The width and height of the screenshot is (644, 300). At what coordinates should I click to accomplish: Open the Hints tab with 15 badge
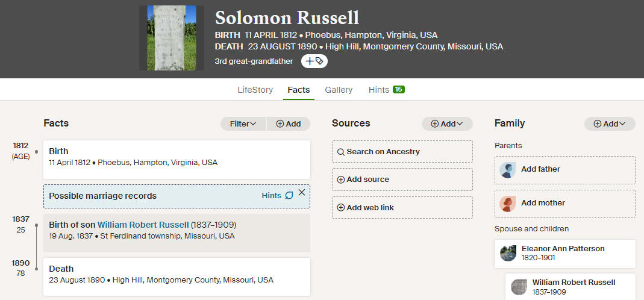pyautogui.click(x=387, y=90)
